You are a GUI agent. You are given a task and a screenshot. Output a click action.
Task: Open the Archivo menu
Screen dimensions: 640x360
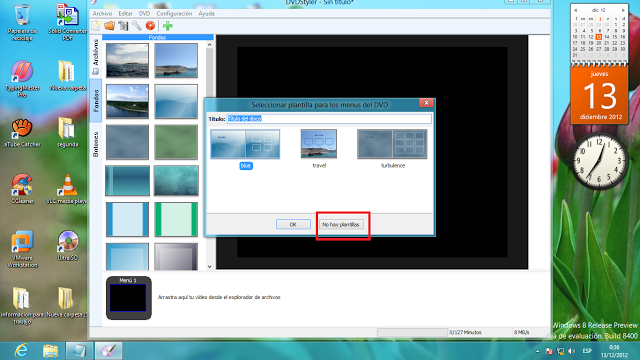point(102,13)
